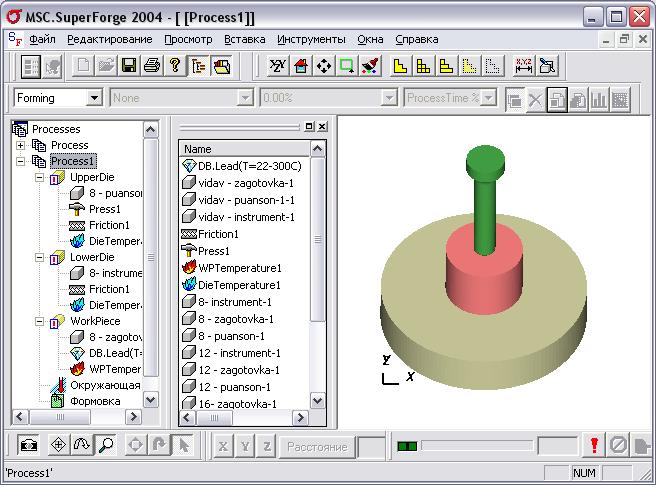Screen dimensions: 656x485
Task: Open the Forming process type dropdown
Action: point(95,98)
